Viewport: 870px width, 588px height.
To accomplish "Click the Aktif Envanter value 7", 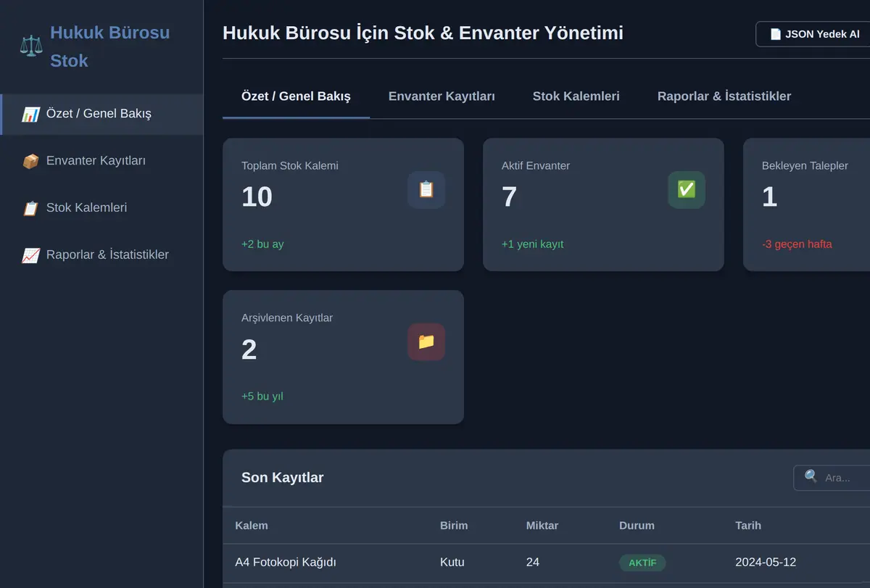I will point(509,197).
